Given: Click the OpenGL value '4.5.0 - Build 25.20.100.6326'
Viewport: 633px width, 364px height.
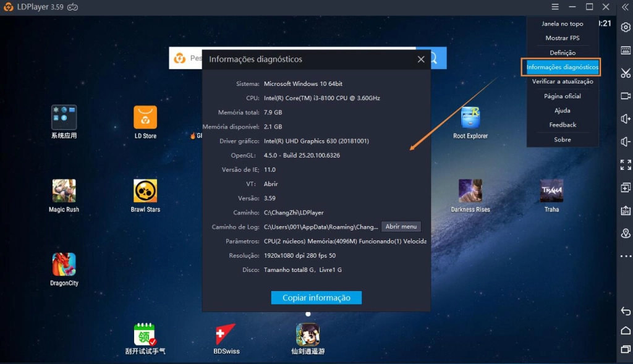Looking at the screenshot, I should (302, 155).
